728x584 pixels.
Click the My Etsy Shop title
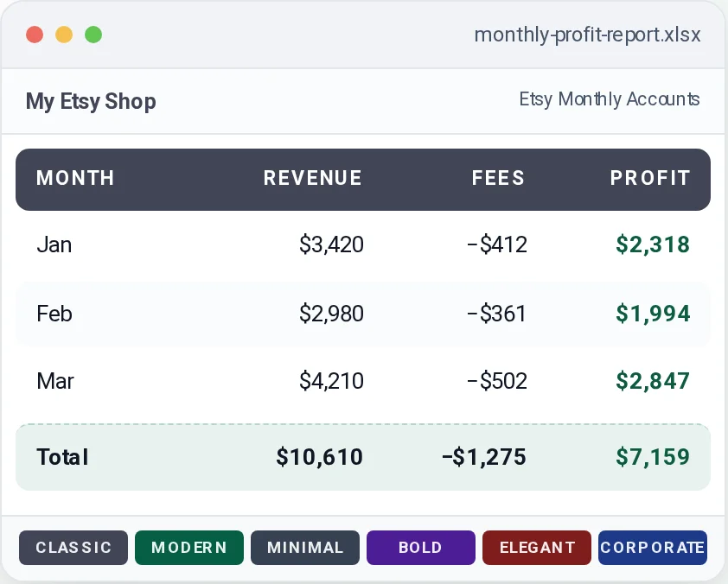coord(91,102)
